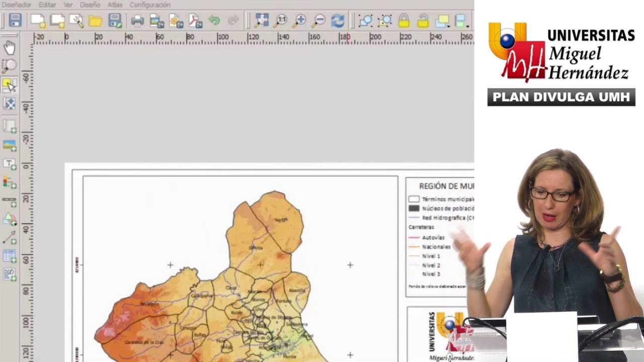Redo the reverted change

tap(233, 21)
